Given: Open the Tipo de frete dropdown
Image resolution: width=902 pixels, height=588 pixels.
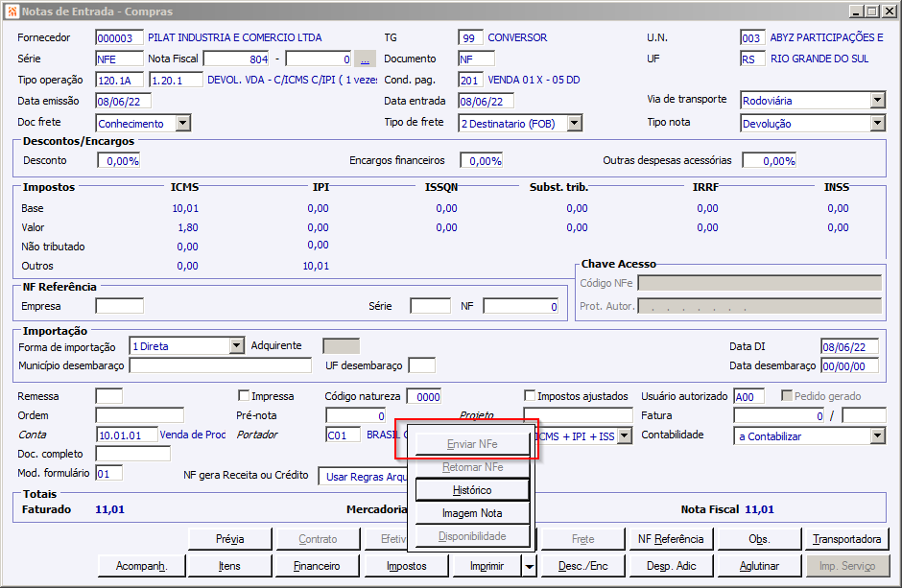Looking at the screenshot, I should coord(574,123).
